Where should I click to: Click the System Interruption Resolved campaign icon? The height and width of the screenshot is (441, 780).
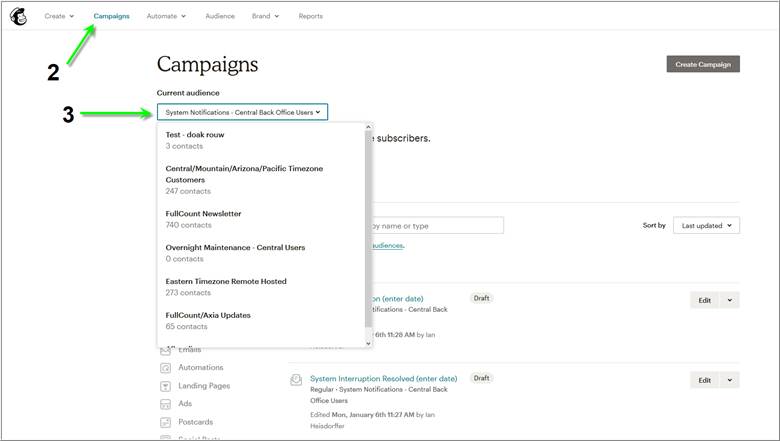tap(296, 380)
